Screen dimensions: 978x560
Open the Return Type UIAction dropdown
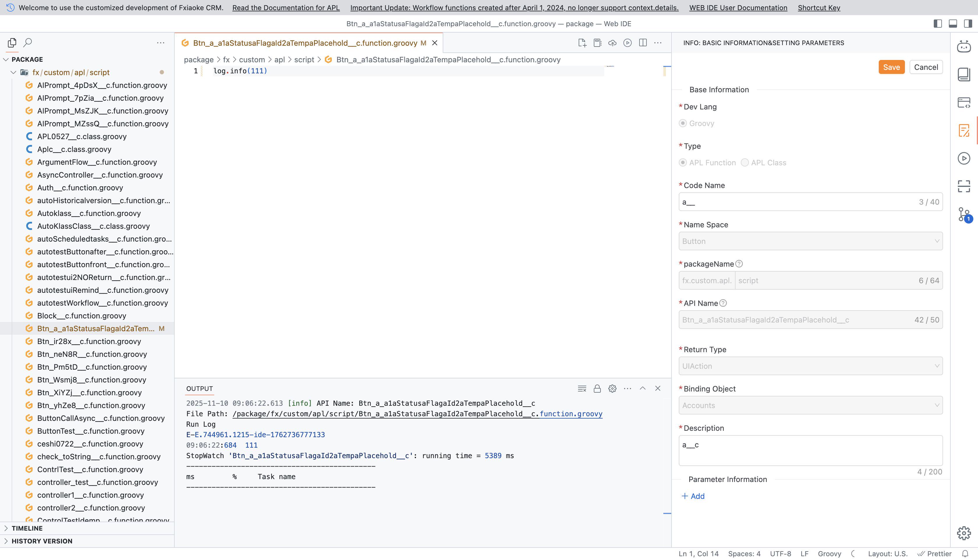(x=810, y=366)
